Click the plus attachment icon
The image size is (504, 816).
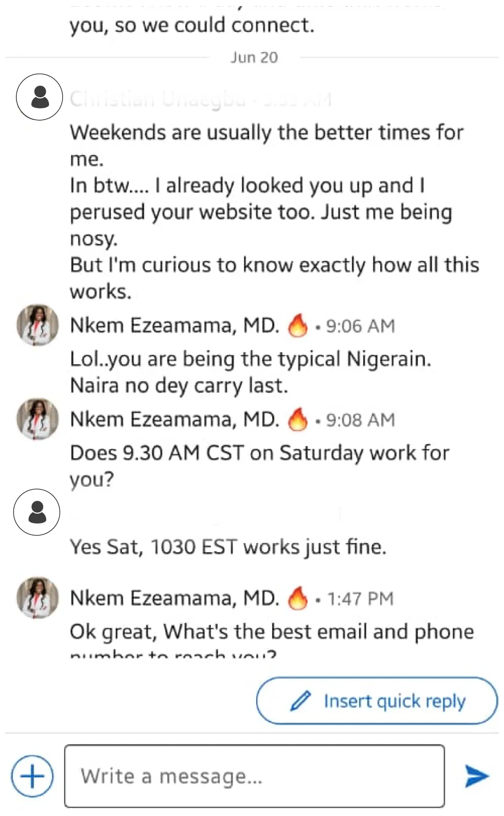pyautogui.click(x=32, y=776)
